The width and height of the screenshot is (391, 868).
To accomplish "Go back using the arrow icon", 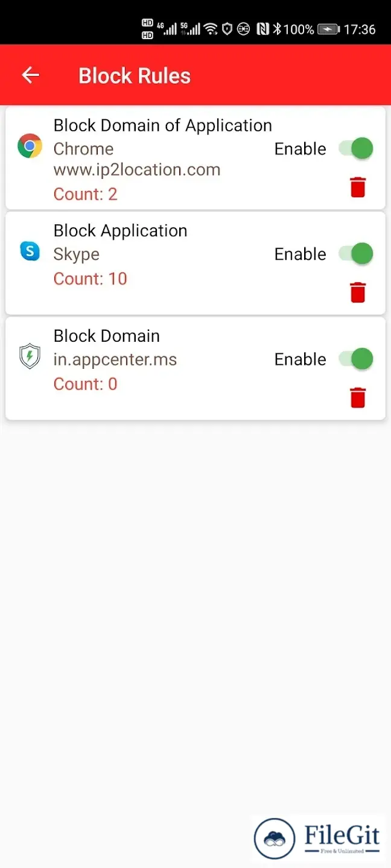I will [x=30, y=75].
